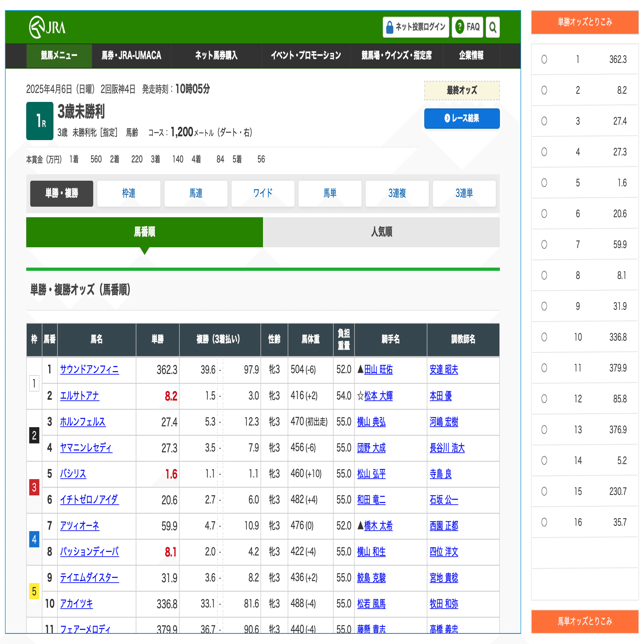Open jockey 和田 竜二 link
The image size is (644, 644).
click(x=372, y=499)
